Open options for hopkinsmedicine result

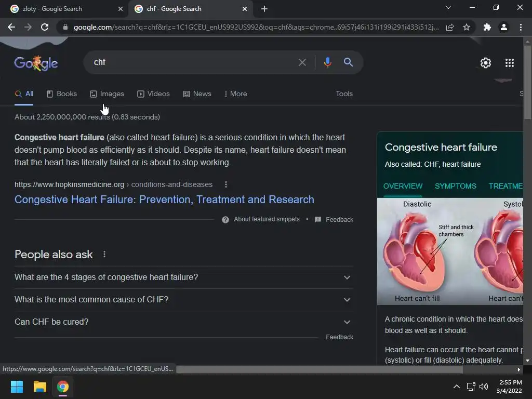click(x=226, y=184)
